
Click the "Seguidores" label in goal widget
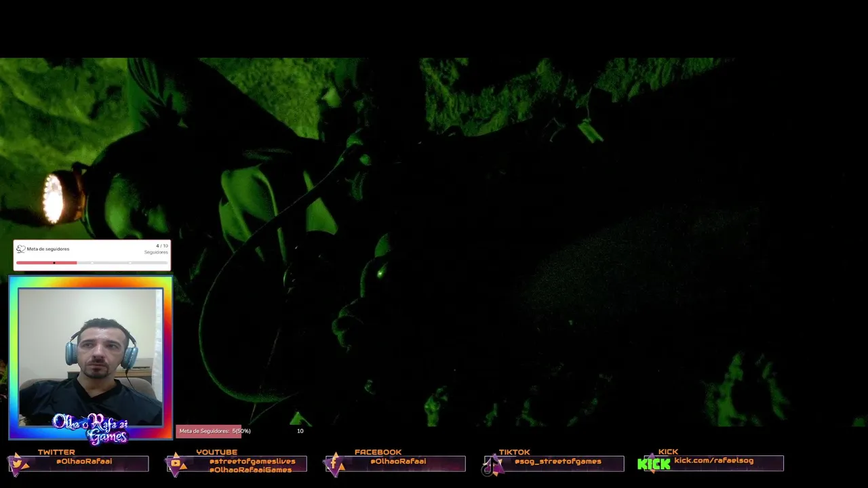click(156, 252)
